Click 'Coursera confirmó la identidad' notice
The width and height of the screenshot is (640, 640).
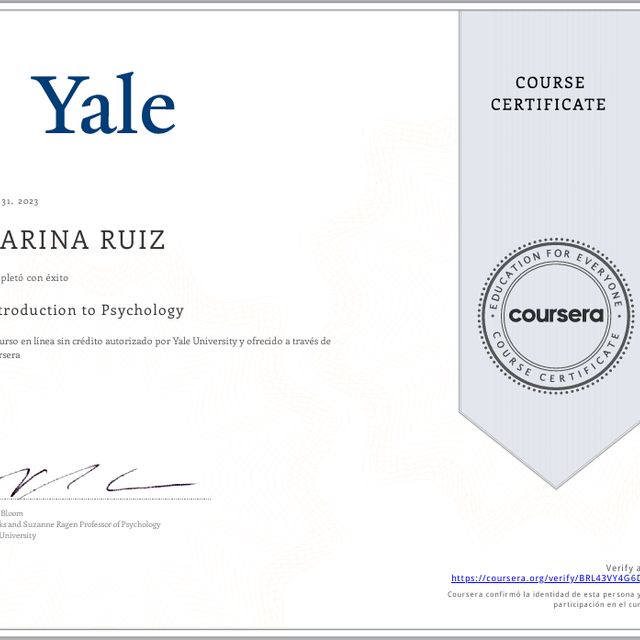544,594
